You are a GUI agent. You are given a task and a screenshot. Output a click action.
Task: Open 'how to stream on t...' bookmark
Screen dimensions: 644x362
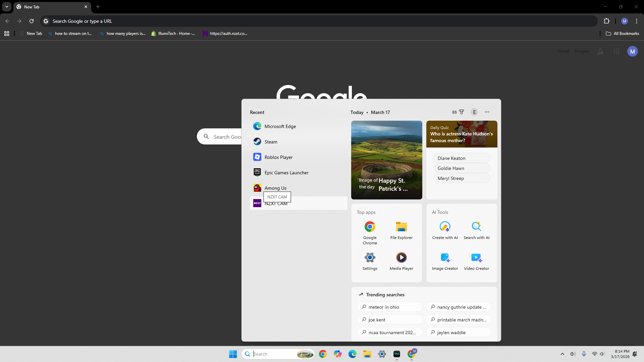(70, 34)
